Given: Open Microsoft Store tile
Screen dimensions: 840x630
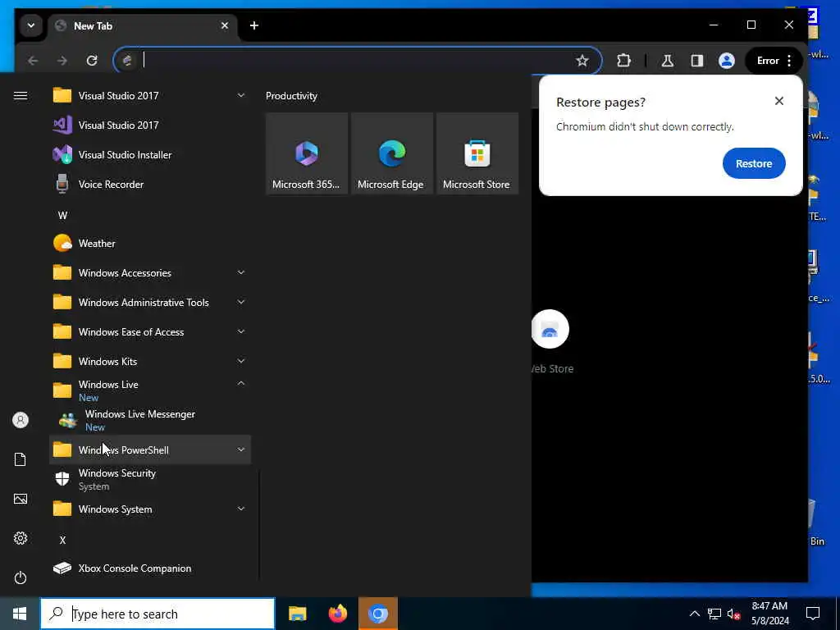Looking at the screenshot, I should tap(477, 153).
